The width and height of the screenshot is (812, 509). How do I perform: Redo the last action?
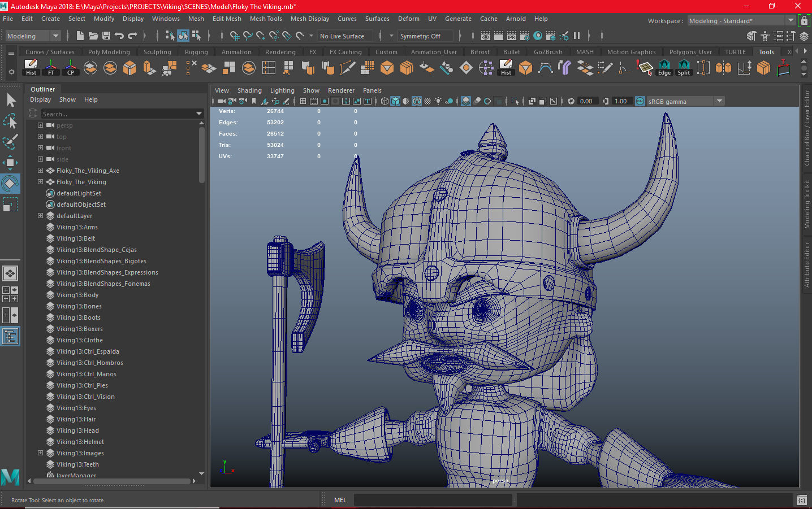coord(132,36)
